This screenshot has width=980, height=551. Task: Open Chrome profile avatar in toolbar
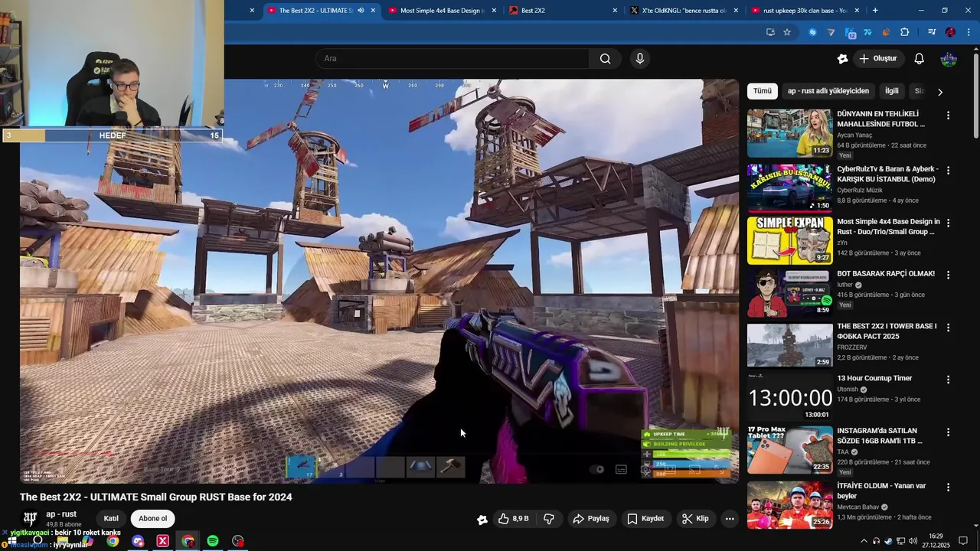pos(950,32)
